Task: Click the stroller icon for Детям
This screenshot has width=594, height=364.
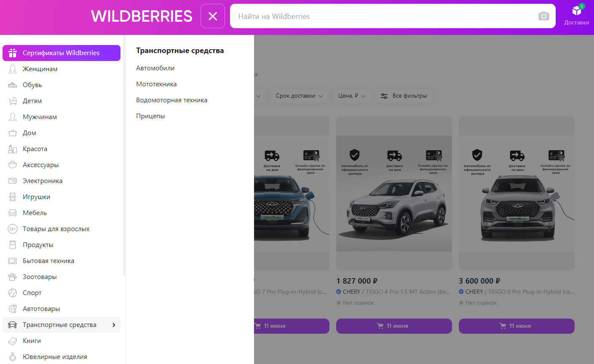Action: [x=13, y=101]
